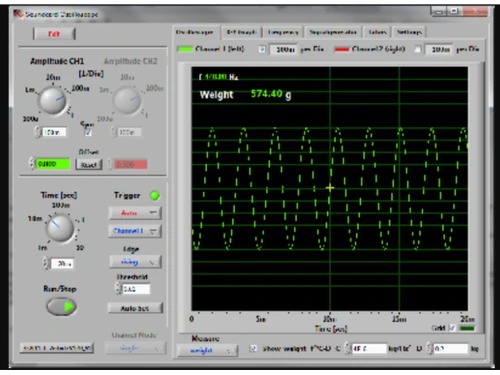This screenshot has height=375, width=500.
Task: Click the D coefficient stepper arrows
Action: coord(430,348)
